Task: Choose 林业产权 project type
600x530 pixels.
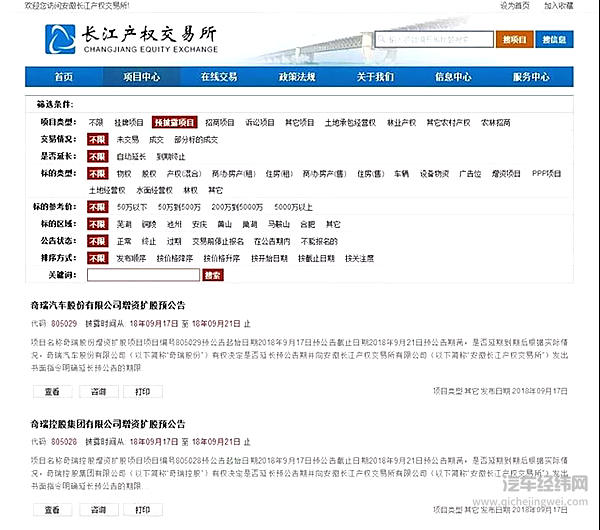Action: (401, 122)
